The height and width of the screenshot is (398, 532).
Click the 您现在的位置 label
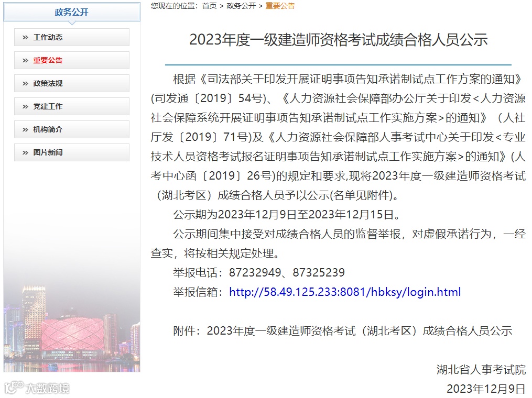click(x=175, y=6)
